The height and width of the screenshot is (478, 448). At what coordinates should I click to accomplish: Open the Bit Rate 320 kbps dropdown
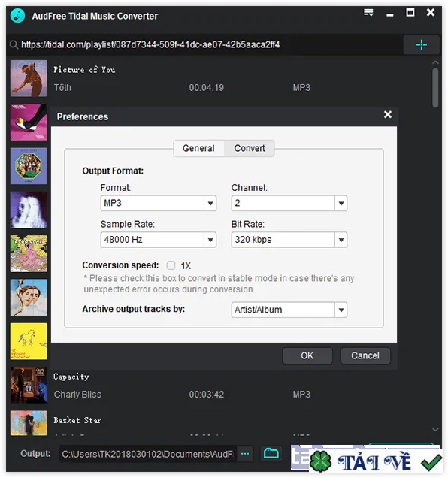coord(289,240)
